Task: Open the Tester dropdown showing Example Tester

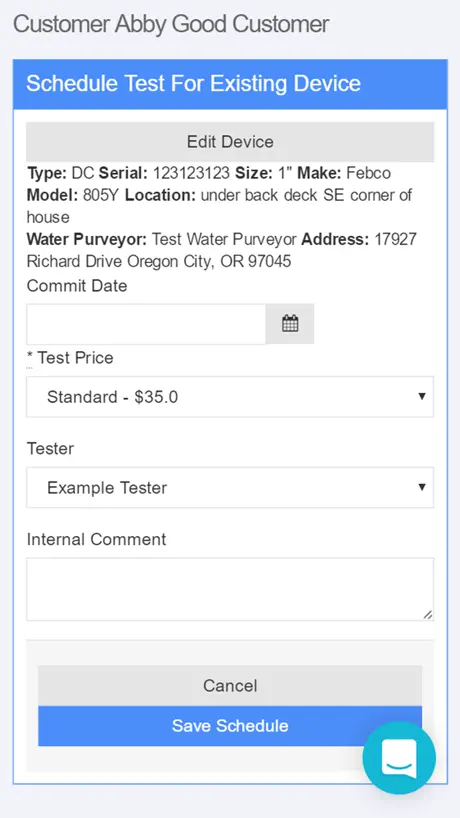Action: click(x=230, y=488)
